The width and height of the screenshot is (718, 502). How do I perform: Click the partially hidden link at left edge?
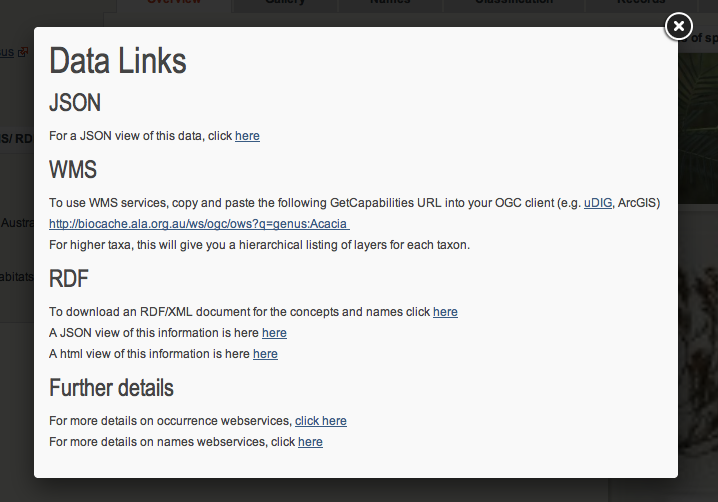pos(6,52)
